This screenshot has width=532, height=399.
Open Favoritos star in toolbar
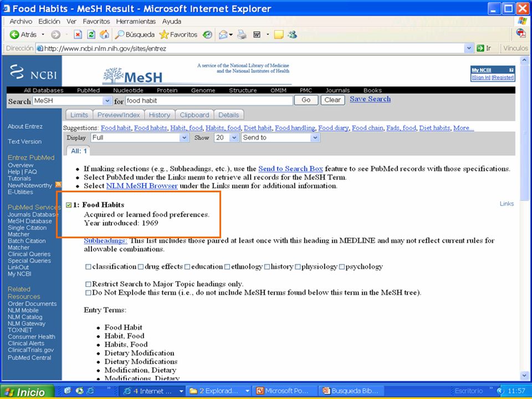click(164, 34)
